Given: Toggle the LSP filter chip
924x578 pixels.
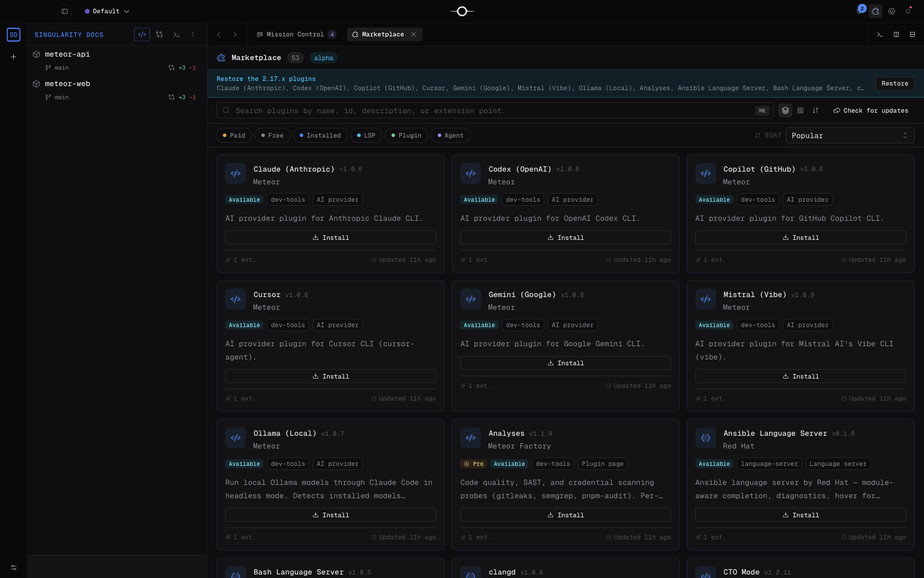Looking at the screenshot, I should [366, 135].
